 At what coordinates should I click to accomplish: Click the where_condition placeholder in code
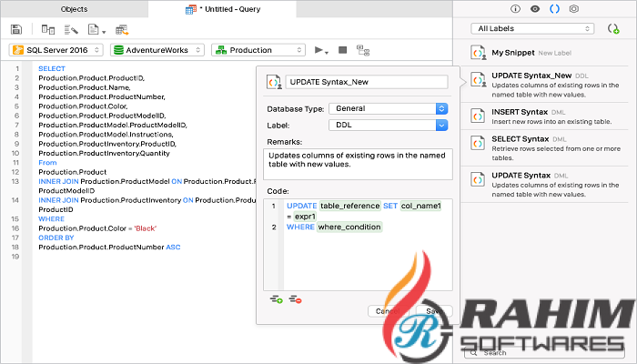coord(349,227)
